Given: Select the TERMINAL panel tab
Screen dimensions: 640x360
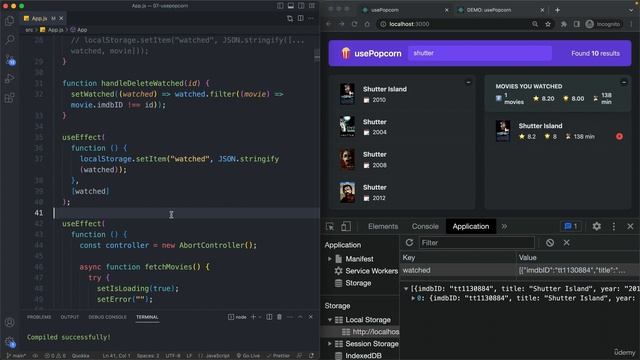Looking at the screenshot, I should (147, 317).
